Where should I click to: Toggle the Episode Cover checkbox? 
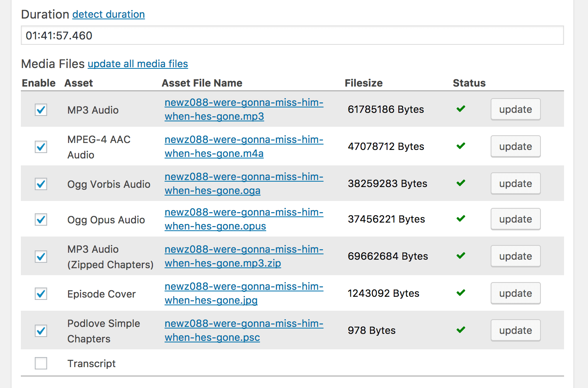click(41, 294)
